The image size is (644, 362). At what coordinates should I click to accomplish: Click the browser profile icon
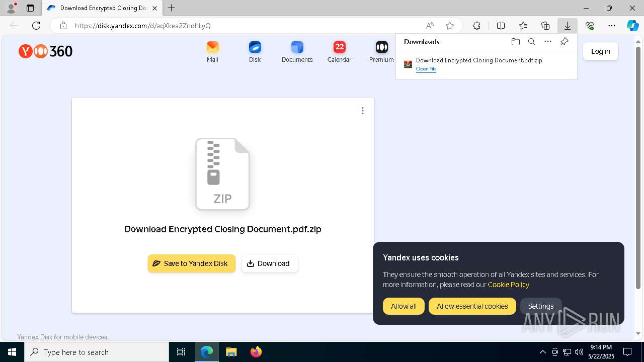pos(11,8)
